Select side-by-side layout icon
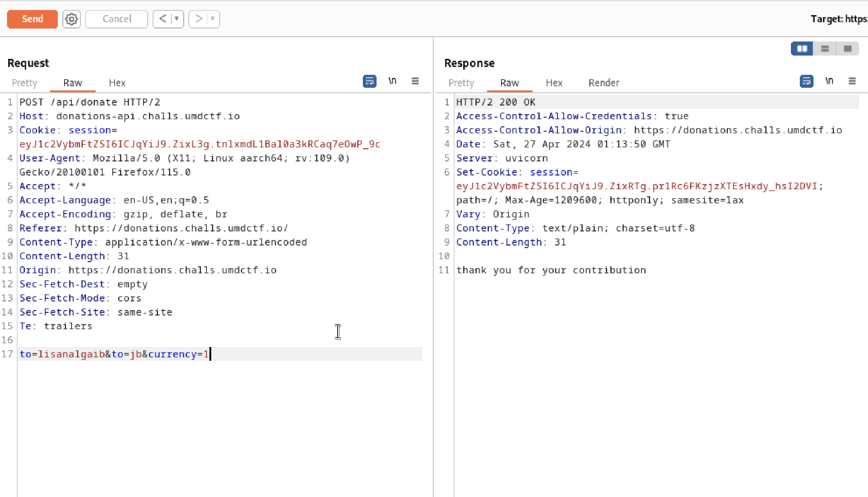868x497 pixels. click(x=802, y=49)
